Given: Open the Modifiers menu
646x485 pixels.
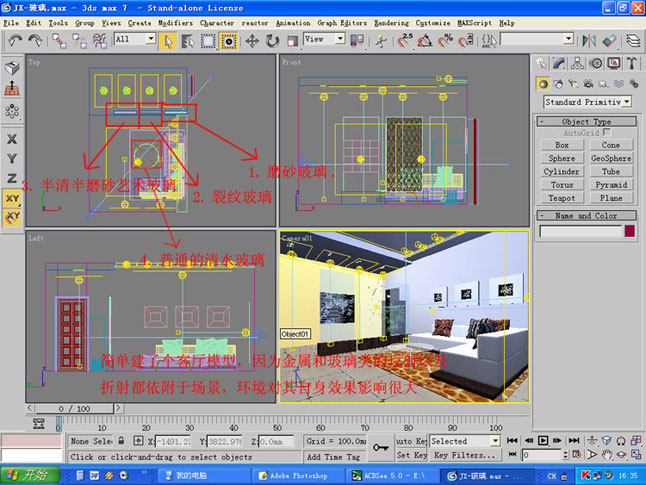Looking at the screenshot, I should (176, 23).
